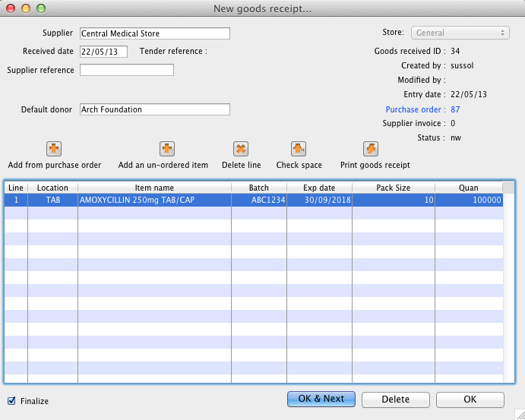Viewport: 525px width, 420px height.
Task: Click the Supplier input field
Action: [154, 33]
